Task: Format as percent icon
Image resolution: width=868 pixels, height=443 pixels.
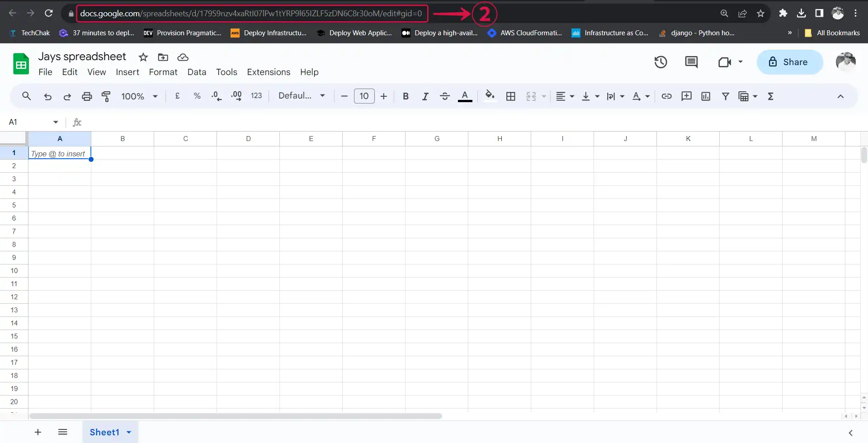Action: [x=197, y=96]
